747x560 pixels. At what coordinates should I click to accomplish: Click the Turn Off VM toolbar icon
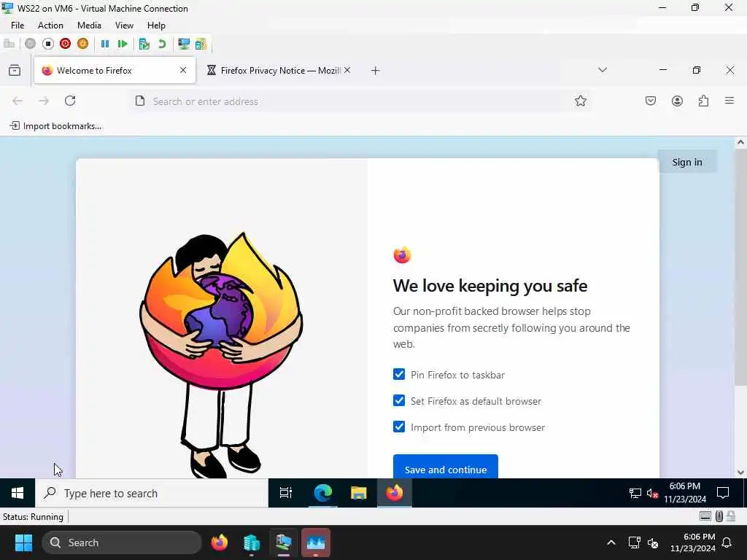(47, 44)
